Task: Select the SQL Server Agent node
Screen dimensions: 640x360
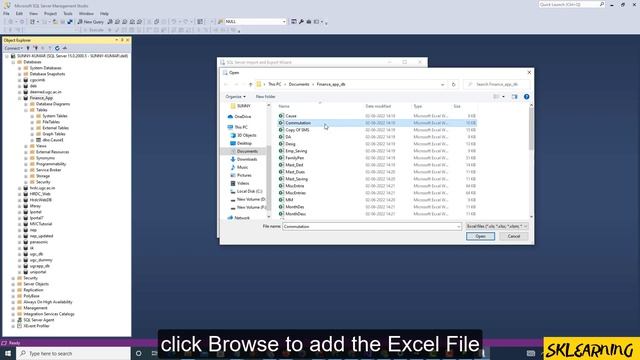Action: (x=38, y=320)
